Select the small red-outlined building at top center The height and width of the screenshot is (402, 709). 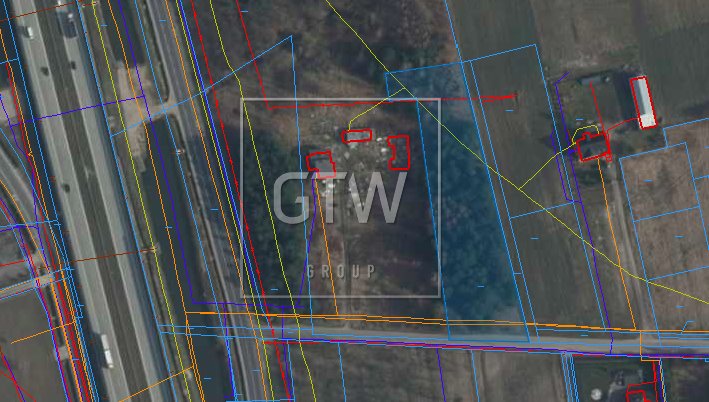coord(357,136)
